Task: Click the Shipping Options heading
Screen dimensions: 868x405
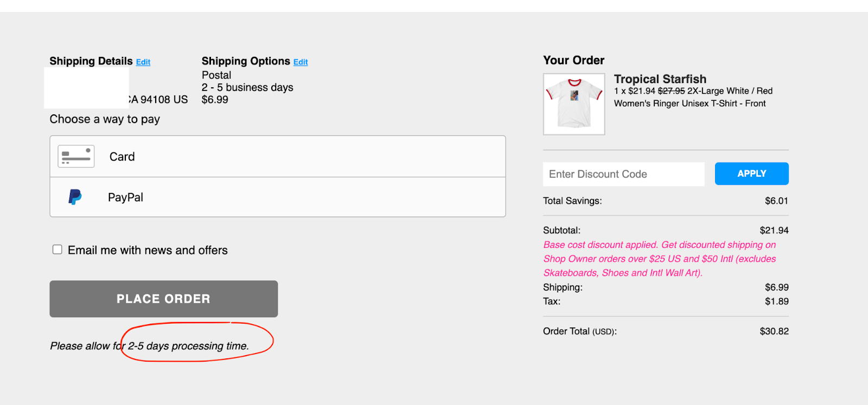Action: pyautogui.click(x=246, y=61)
